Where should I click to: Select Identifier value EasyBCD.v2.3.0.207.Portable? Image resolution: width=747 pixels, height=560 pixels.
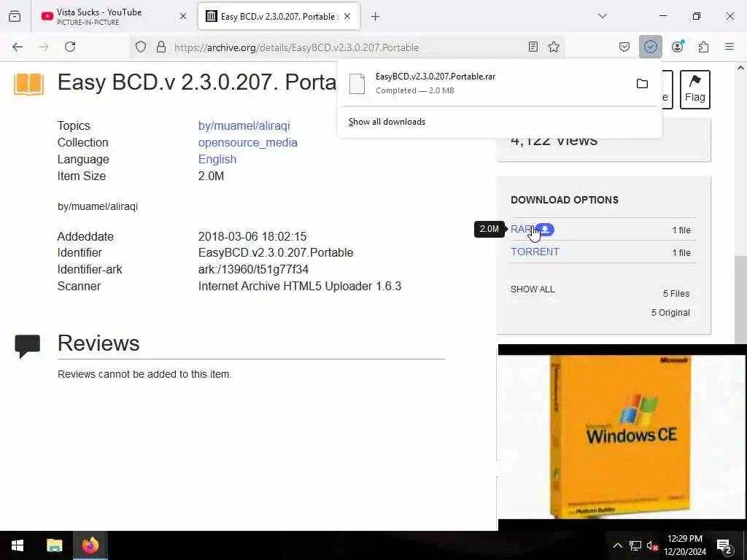pyautogui.click(x=275, y=252)
